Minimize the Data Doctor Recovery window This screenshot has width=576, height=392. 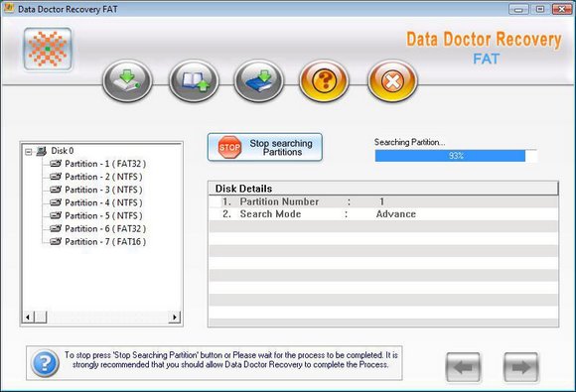click(x=518, y=9)
